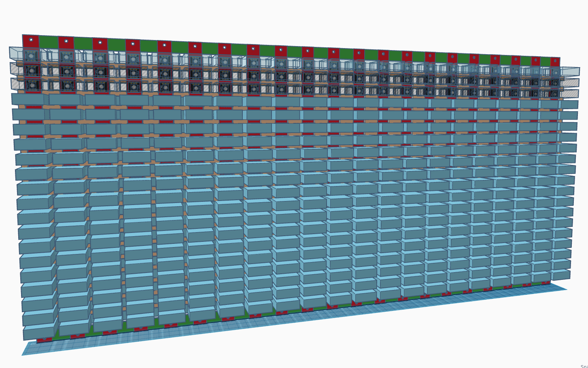Select the rightmost red block on the top edge

[555, 62]
